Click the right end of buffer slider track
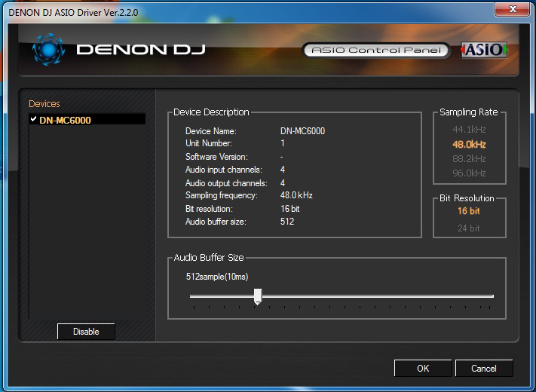 point(492,296)
